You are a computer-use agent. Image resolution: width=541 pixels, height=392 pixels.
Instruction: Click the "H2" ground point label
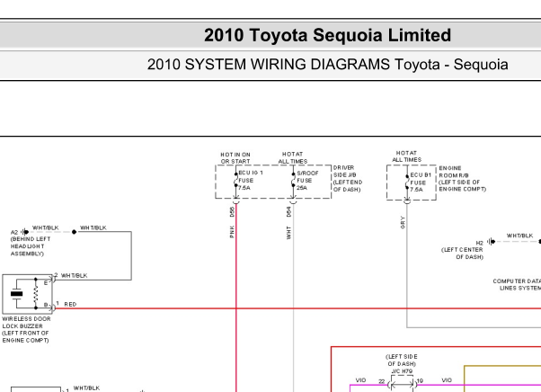coord(480,243)
